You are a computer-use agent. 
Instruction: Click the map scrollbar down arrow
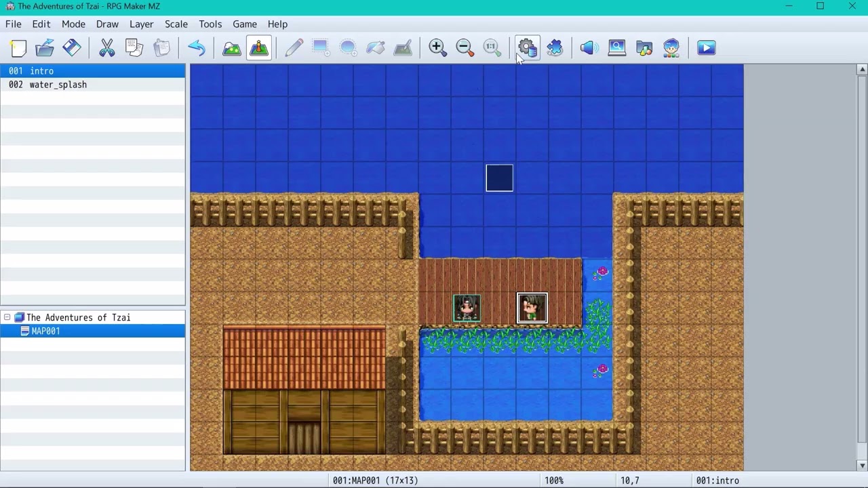coord(862,466)
